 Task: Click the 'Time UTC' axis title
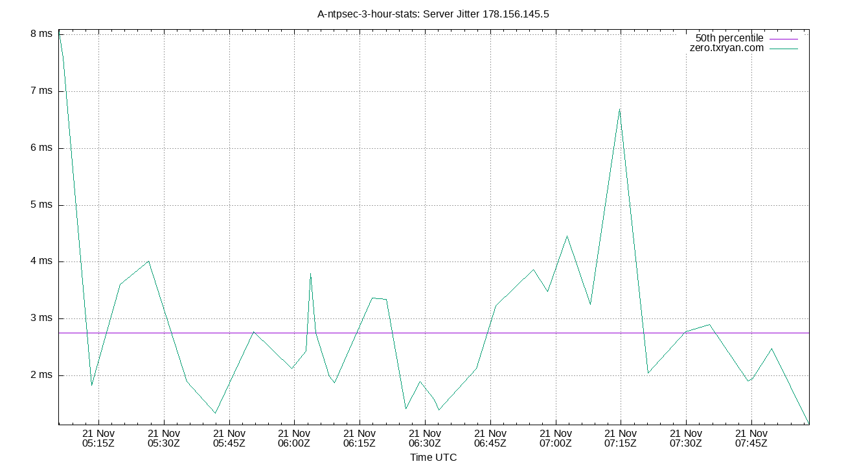(433, 458)
